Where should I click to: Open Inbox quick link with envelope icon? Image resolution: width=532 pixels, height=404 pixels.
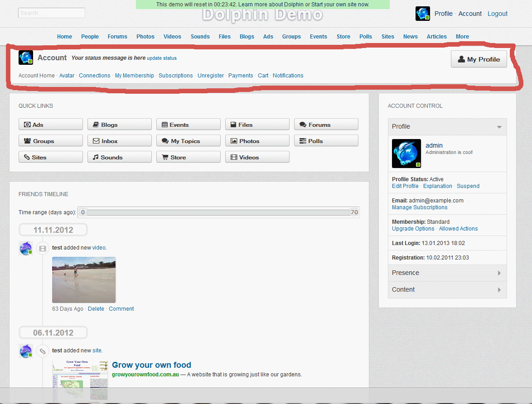coord(119,141)
